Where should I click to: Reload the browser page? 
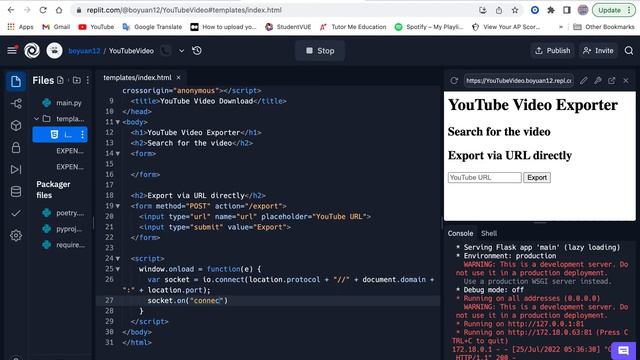43,10
